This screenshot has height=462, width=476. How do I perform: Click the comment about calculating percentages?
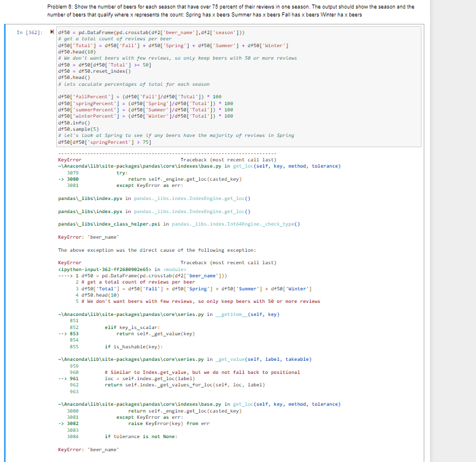click(133, 84)
